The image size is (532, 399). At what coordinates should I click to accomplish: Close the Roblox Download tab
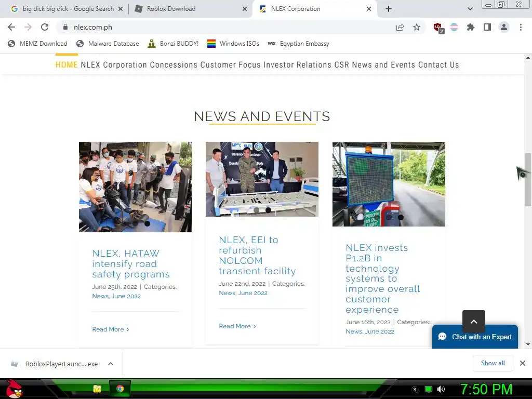coord(245,9)
